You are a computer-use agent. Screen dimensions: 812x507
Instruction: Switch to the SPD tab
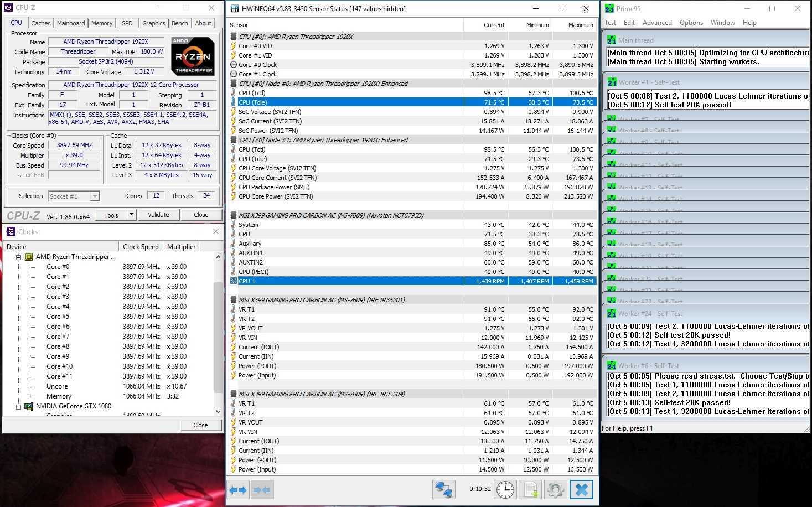pyautogui.click(x=127, y=23)
